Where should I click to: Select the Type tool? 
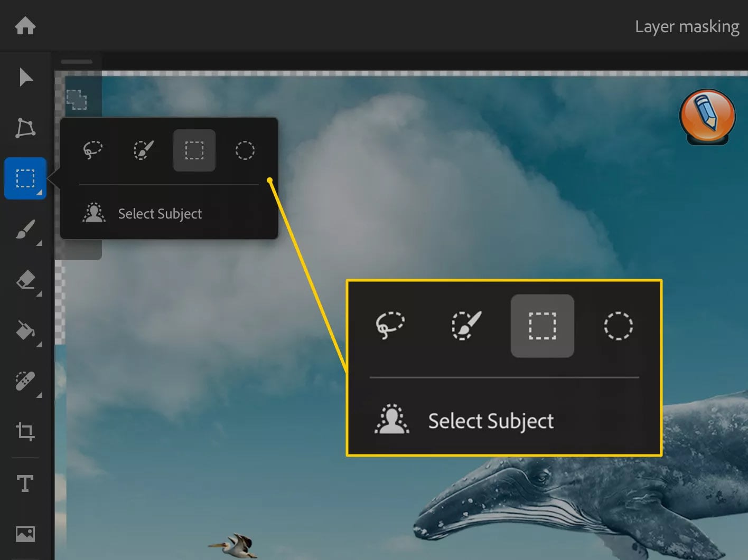click(25, 483)
